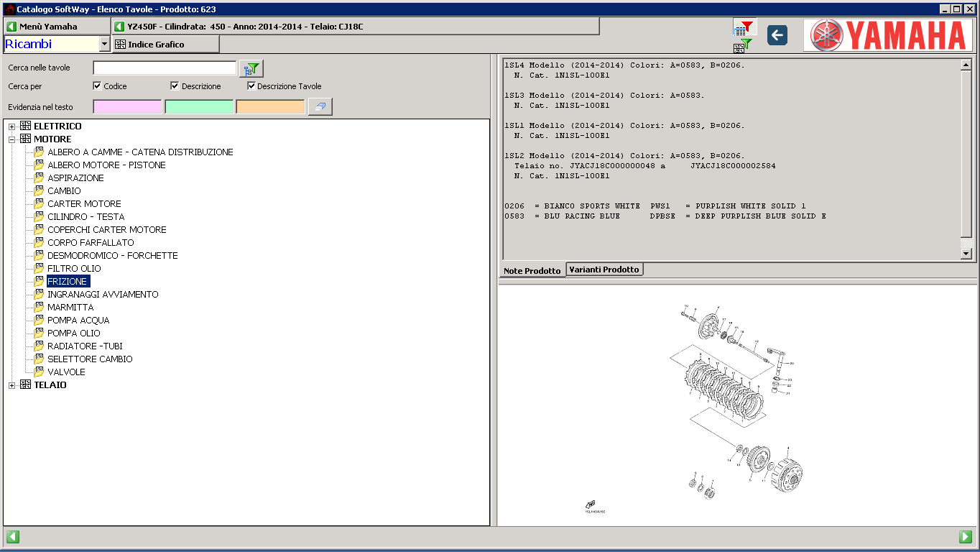
Task: Uncheck Descrizione Tavole checkbox
Action: [251, 86]
